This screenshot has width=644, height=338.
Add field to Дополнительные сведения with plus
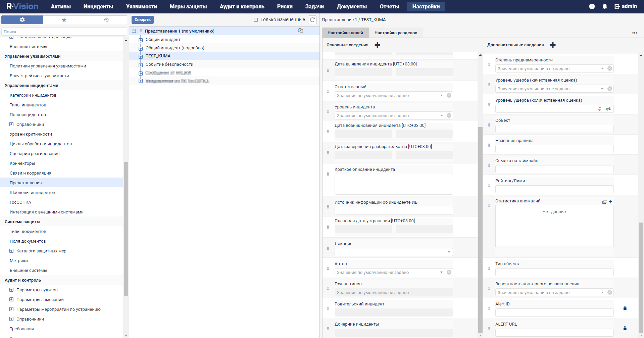(553, 45)
